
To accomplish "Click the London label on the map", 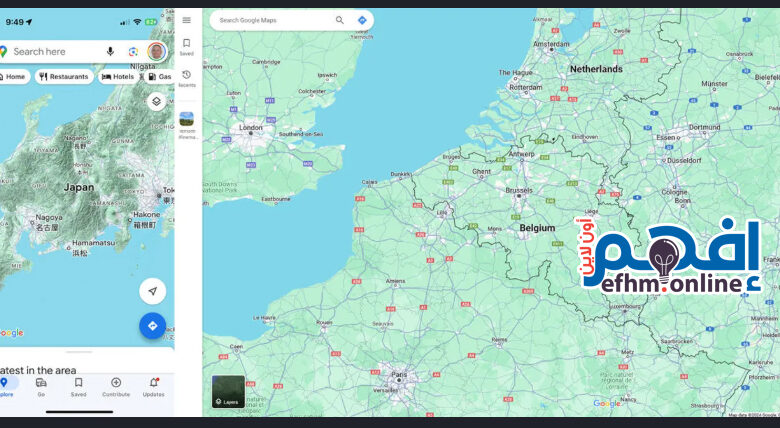I will 251,127.
